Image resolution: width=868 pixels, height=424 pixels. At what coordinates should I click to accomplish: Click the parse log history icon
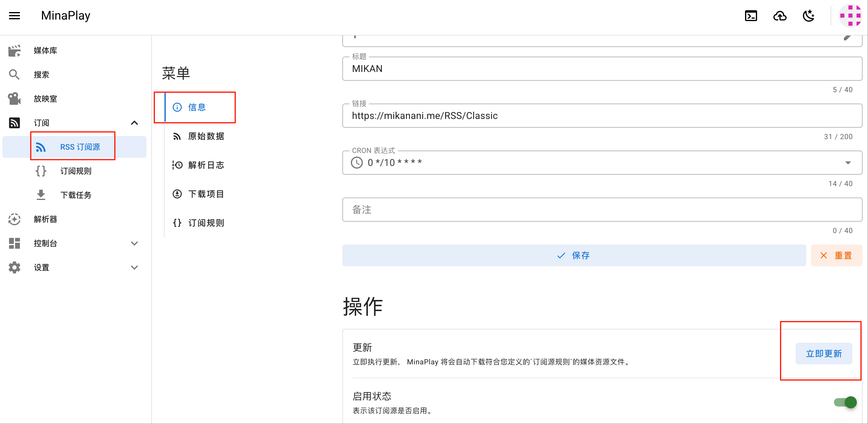177,165
